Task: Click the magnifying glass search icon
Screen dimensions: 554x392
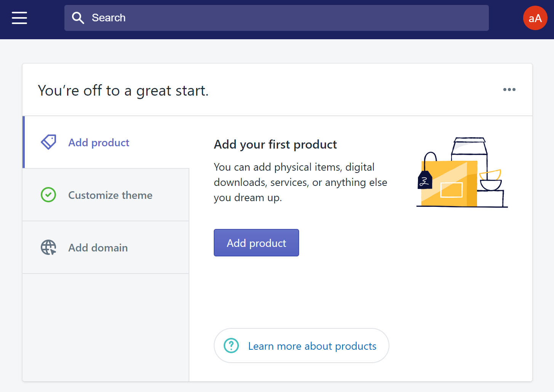Action: (78, 18)
